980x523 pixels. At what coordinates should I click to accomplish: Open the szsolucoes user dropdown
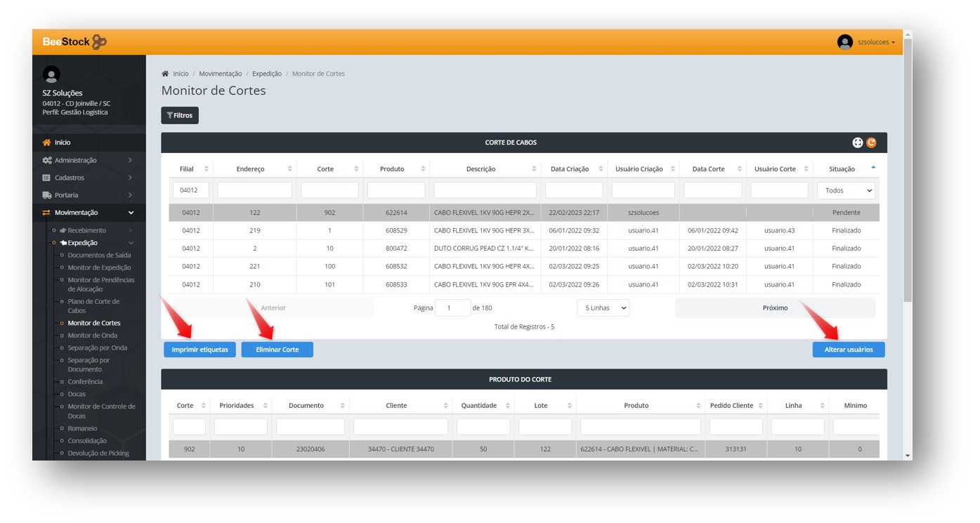coord(876,42)
